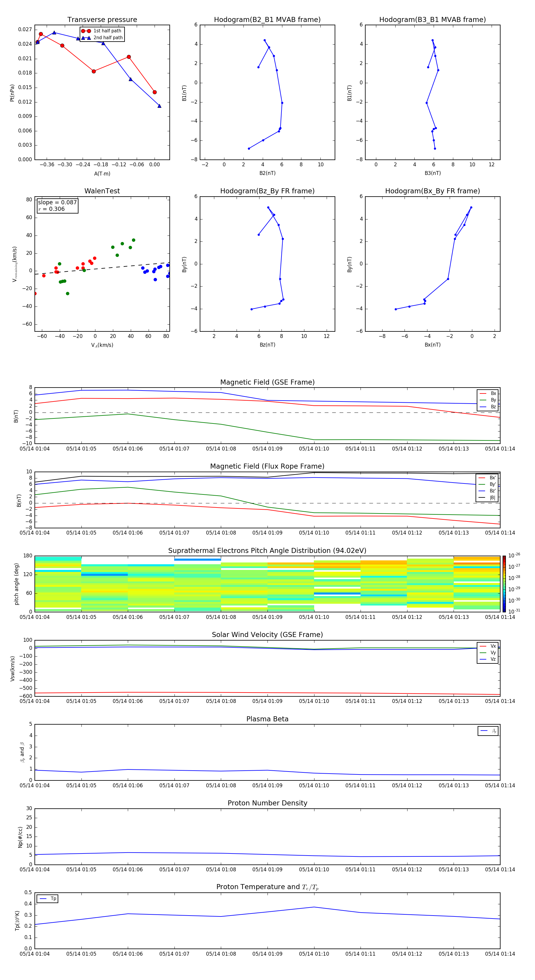Click the 'B3(nT)' x-axis label
This screenshot has height=980, width=535.
click(x=432, y=173)
